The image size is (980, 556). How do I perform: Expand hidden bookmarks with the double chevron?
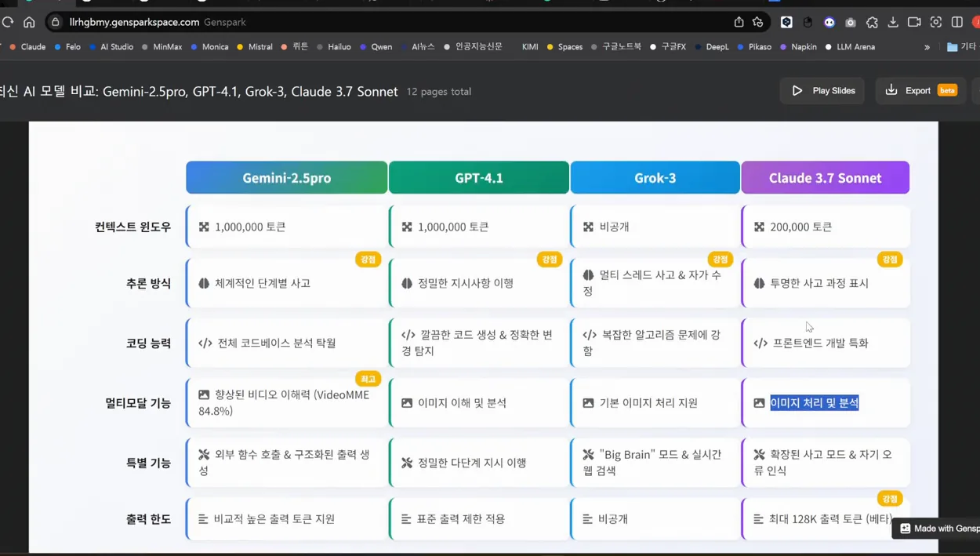tap(927, 47)
